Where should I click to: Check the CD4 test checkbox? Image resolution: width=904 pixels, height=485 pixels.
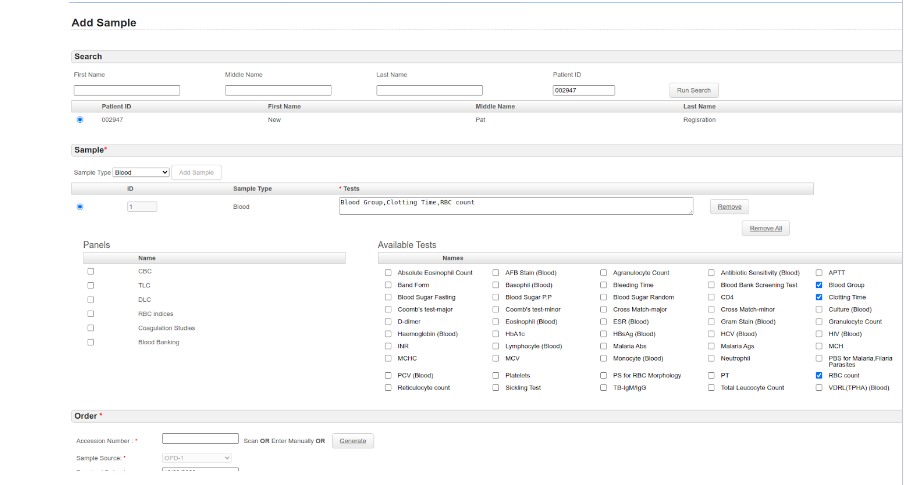coord(711,298)
